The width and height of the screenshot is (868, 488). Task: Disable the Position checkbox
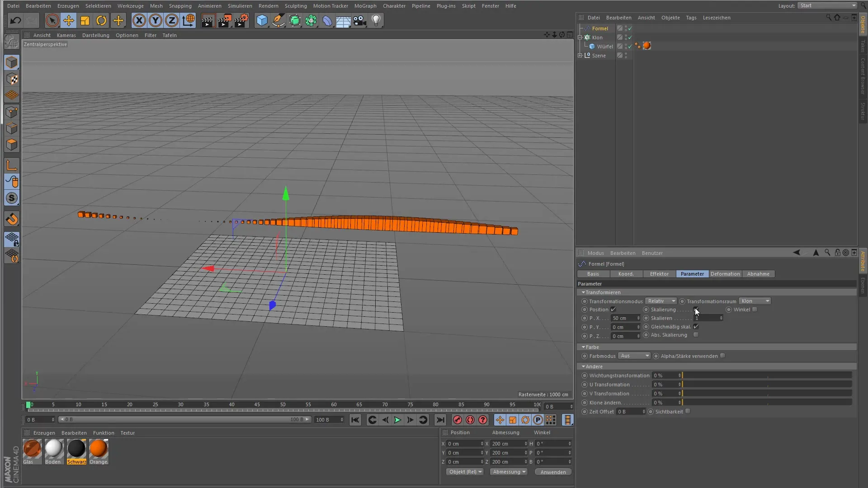pyautogui.click(x=613, y=310)
